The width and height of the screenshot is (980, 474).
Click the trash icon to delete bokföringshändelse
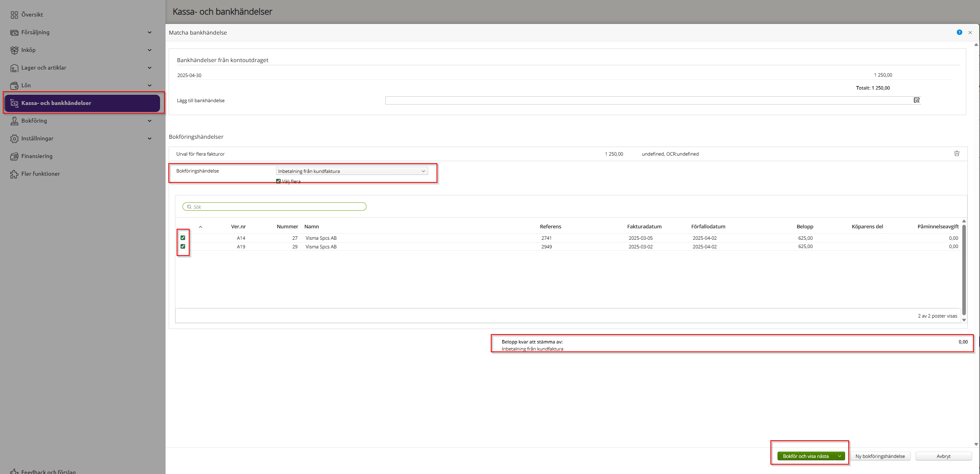click(956, 154)
